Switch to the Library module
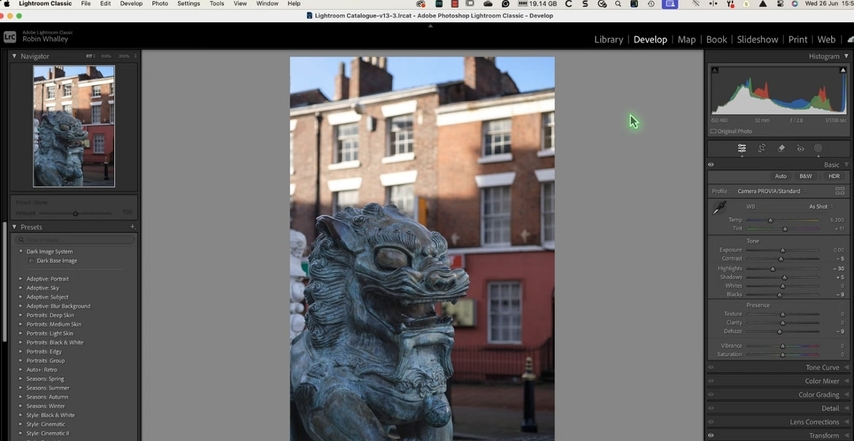Viewport: 854px width, 441px height. (608, 40)
